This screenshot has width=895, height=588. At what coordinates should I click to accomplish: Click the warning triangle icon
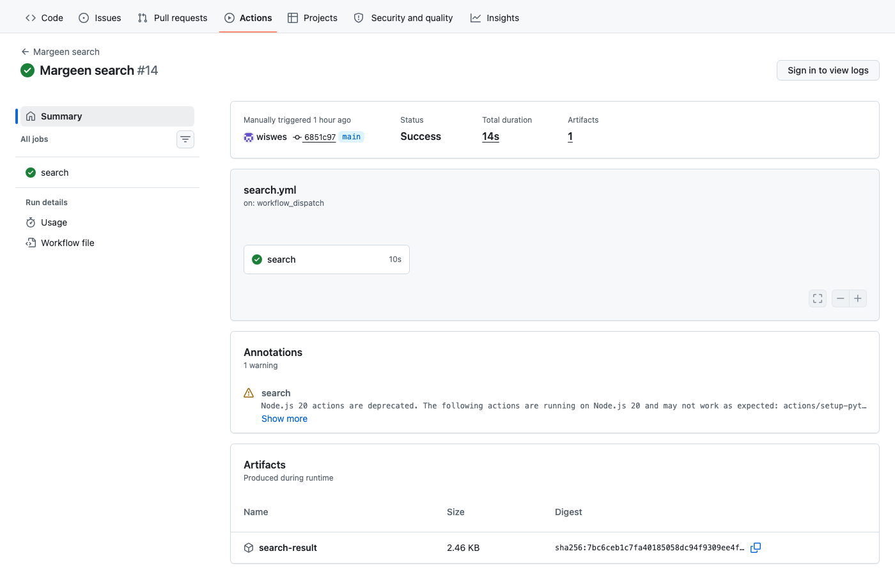pyautogui.click(x=249, y=393)
